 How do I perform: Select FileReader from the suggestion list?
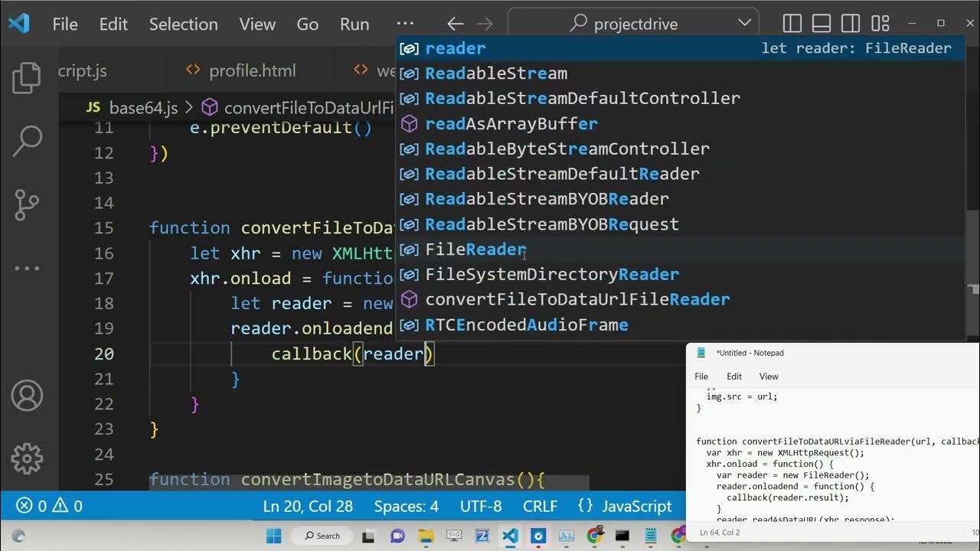(475, 249)
